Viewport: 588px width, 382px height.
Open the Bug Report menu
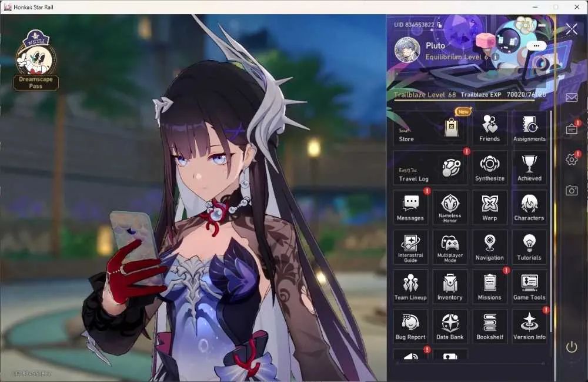coord(410,327)
